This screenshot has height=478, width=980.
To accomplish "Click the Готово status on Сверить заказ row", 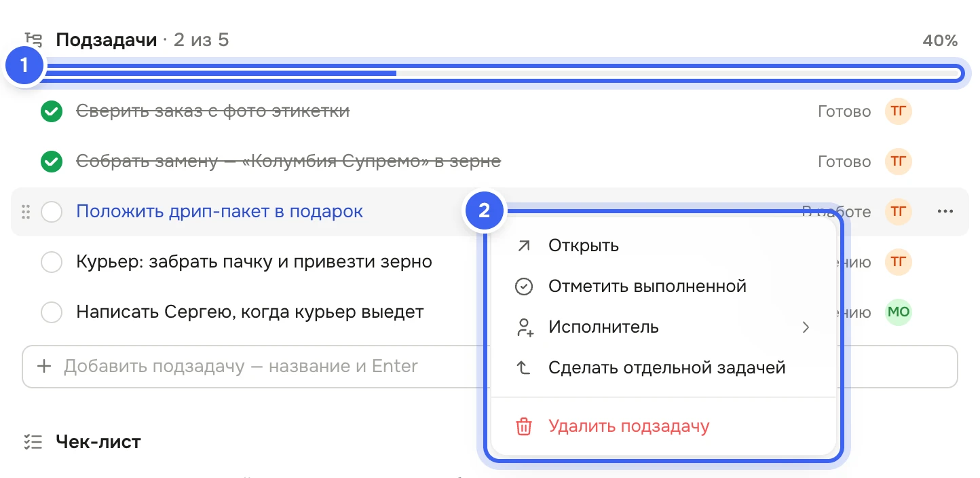I will coord(844,111).
